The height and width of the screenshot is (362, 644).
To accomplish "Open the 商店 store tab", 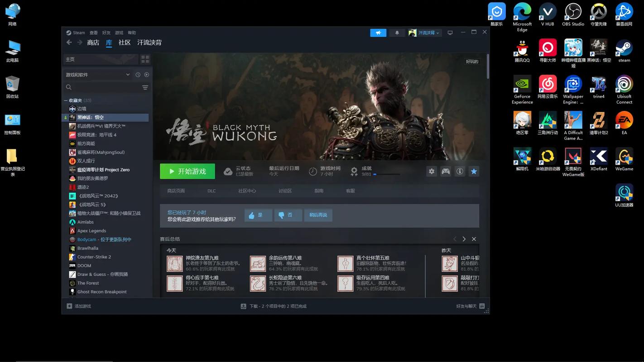I will pyautogui.click(x=93, y=43).
